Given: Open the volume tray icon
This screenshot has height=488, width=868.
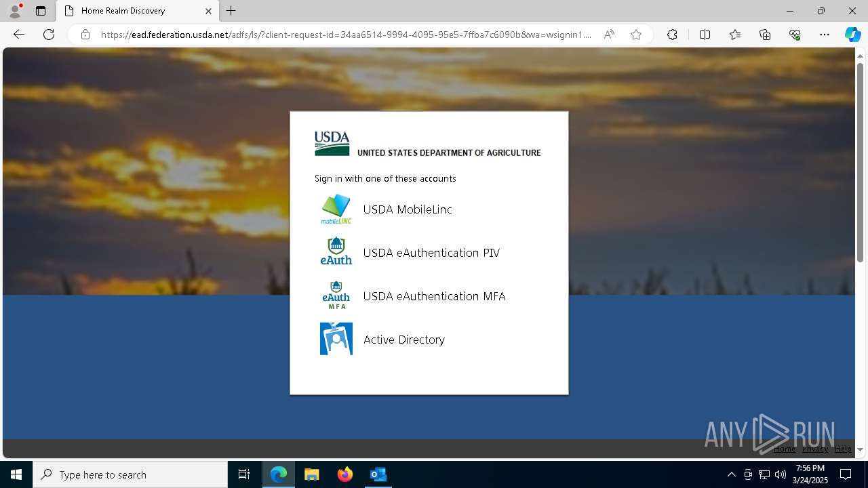Looking at the screenshot, I should click(x=781, y=474).
